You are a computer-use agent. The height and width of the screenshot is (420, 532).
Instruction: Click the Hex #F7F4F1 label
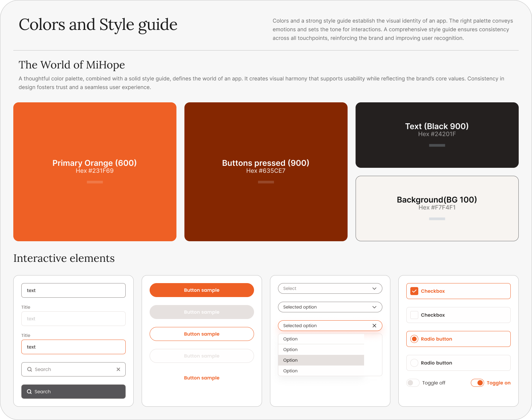coord(437,208)
